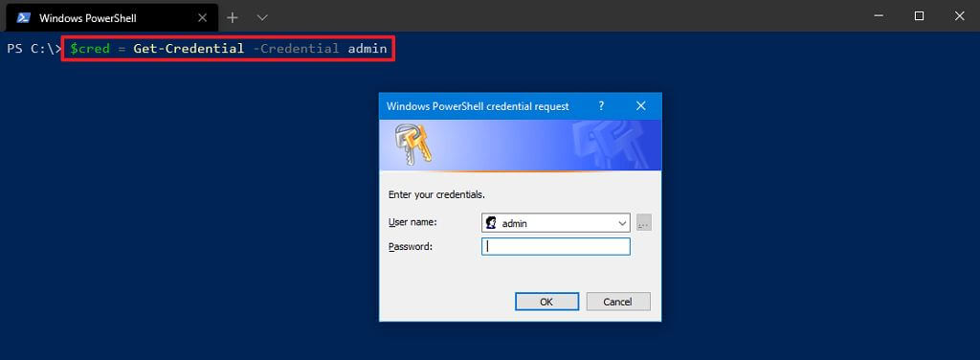Screen dimensions: 980x360
Task: Click the PowerShell icon in the tab
Action: [x=24, y=17]
